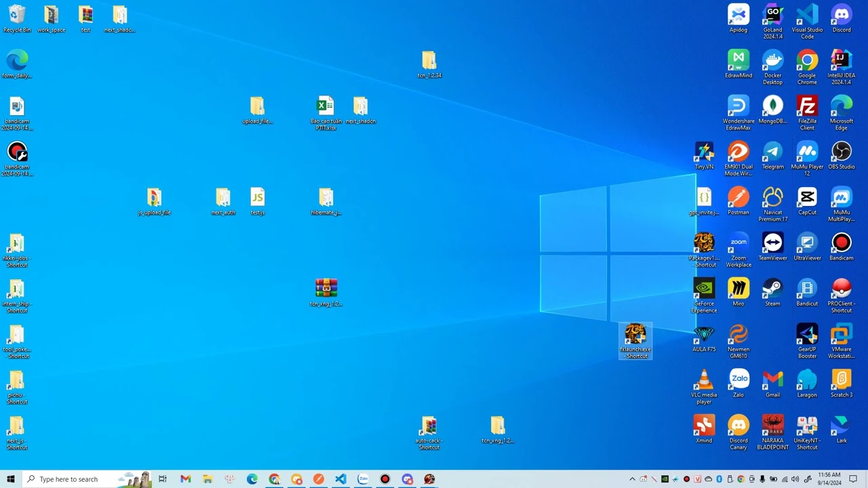Launch the GearUP Booster shortcut

(x=807, y=341)
